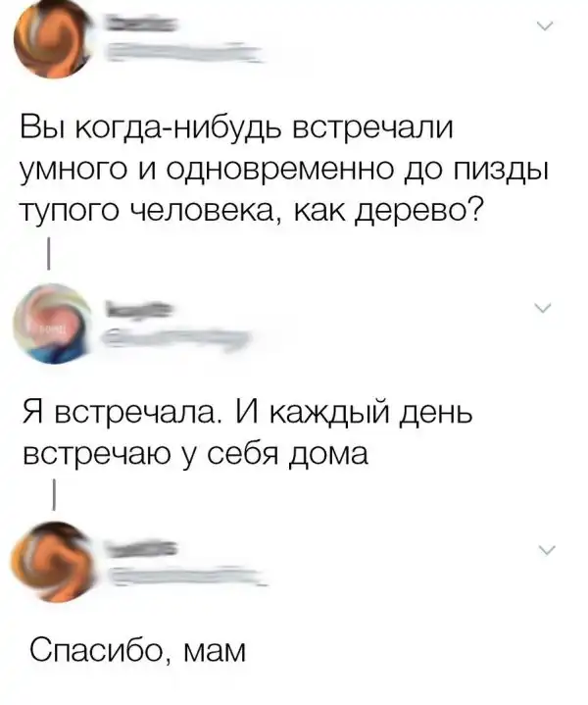This screenshot has width=588, height=705.
Task: Open the blurred handle of the second reply author
Action: pyautogui.click(x=175, y=338)
